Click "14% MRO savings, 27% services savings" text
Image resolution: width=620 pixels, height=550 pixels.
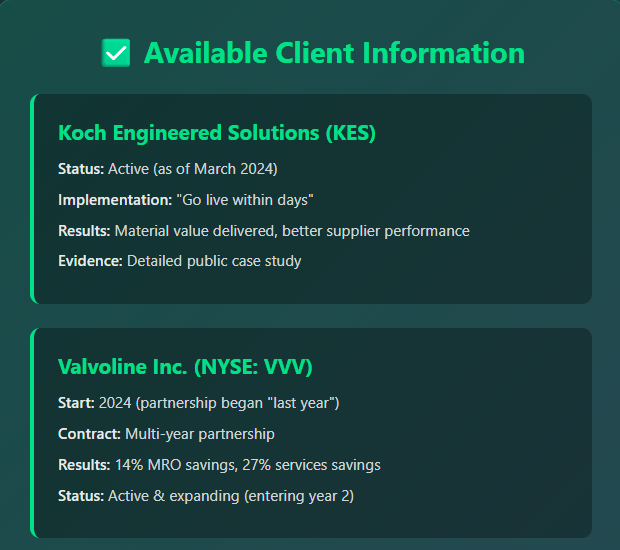(247, 465)
